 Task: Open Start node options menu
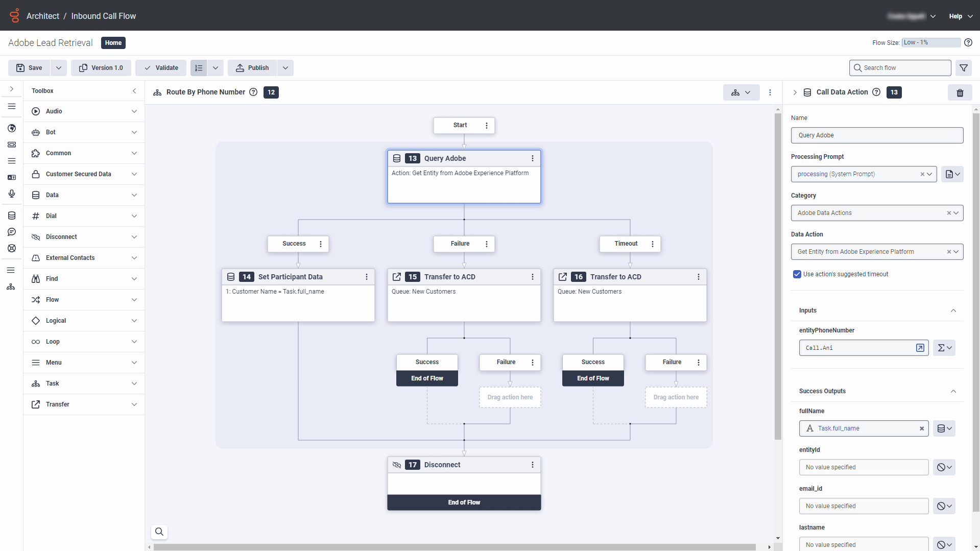coord(487,125)
